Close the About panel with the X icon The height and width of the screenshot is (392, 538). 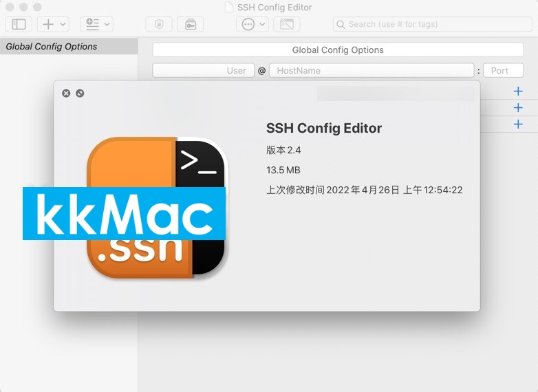(66, 94)
